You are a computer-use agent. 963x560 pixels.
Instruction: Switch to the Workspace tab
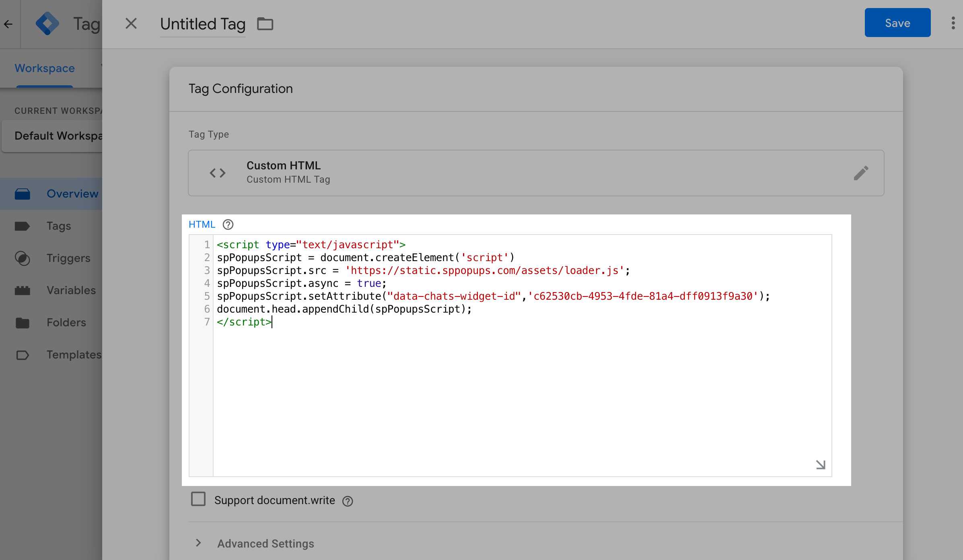pyautogui.click(x=45, y=68)
